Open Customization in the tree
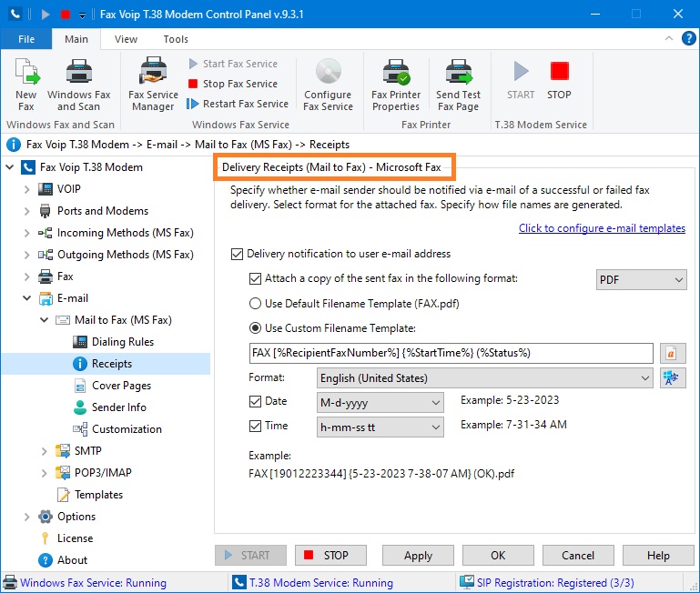Viewport: 700px width, 593px height. pyautogui.click(x=127, y=429)
